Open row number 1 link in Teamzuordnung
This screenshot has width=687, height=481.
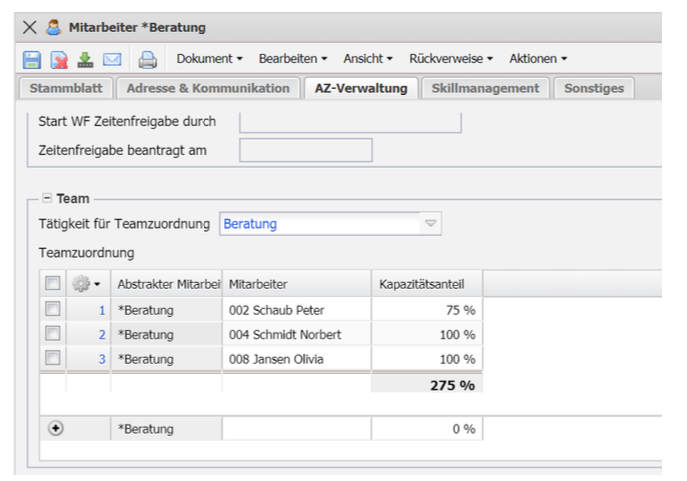[x=102, y=310]
